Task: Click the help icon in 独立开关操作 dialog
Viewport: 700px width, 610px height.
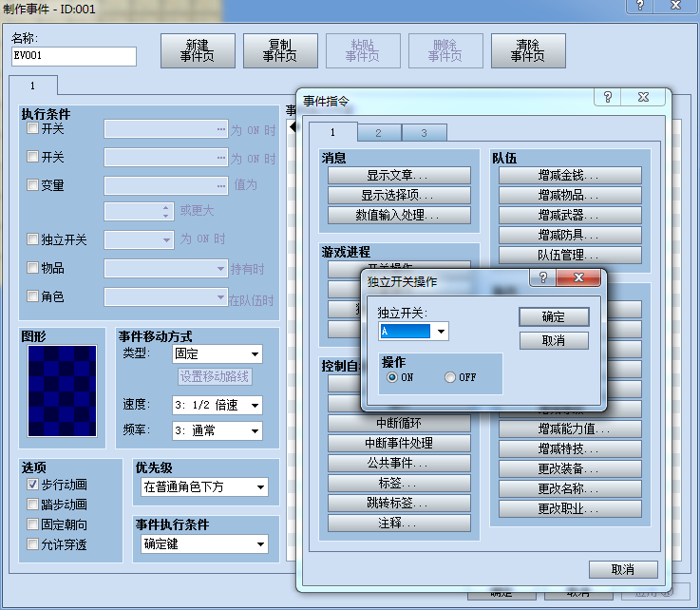Action: (x=543, y=277)
